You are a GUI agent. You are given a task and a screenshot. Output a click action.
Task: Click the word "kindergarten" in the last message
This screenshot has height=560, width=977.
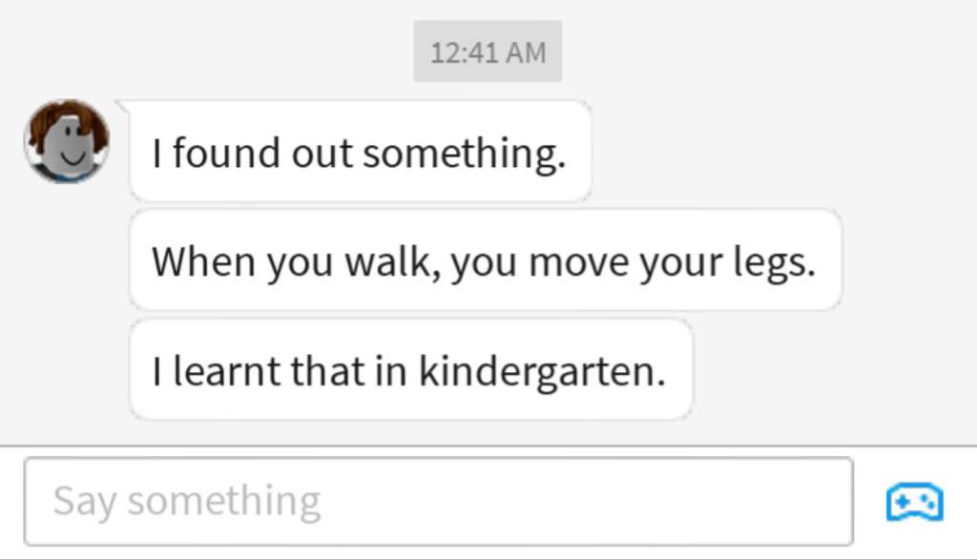pos(542,372)
